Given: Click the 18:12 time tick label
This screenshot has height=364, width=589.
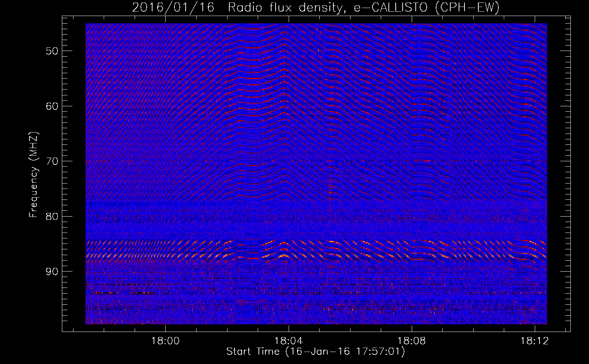Looking at the screenshot, I should (535, 341).
